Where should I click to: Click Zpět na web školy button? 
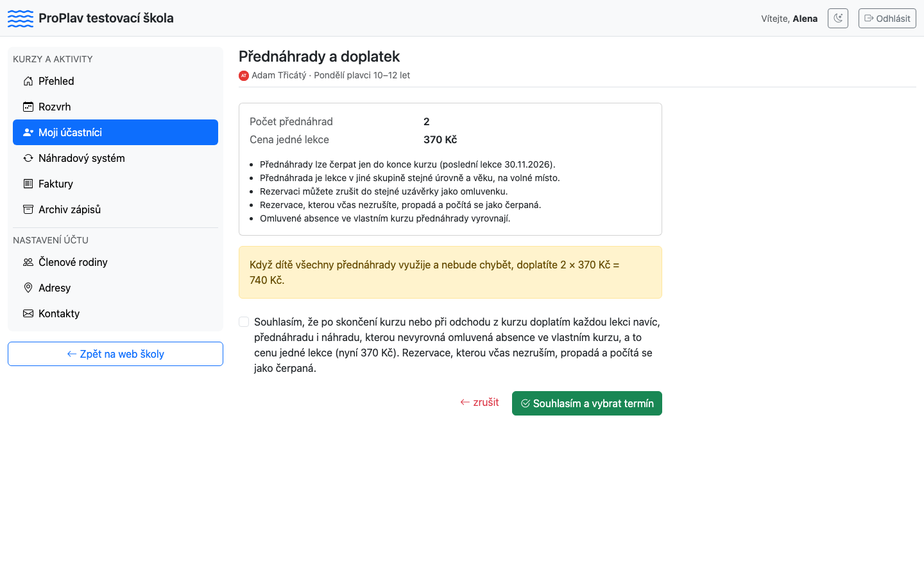pyautogui.click(x=116, y=354)
